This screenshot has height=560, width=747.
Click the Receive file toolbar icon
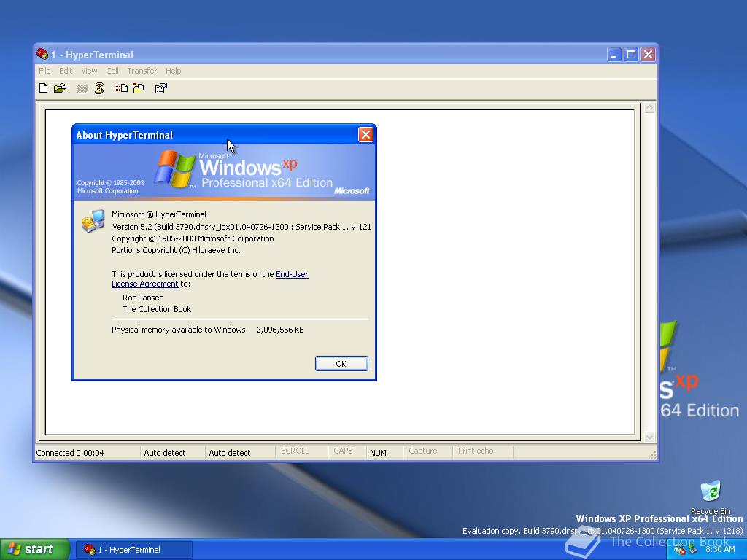coord(139,88)
